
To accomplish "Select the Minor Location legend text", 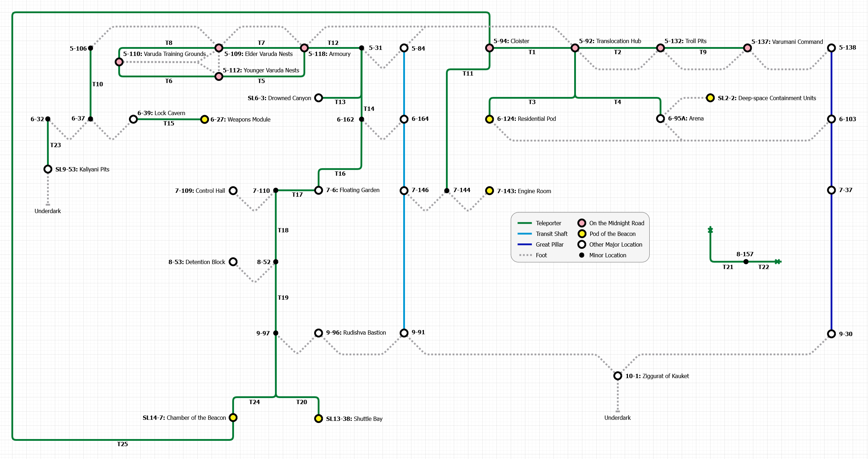I will (608, 255).
